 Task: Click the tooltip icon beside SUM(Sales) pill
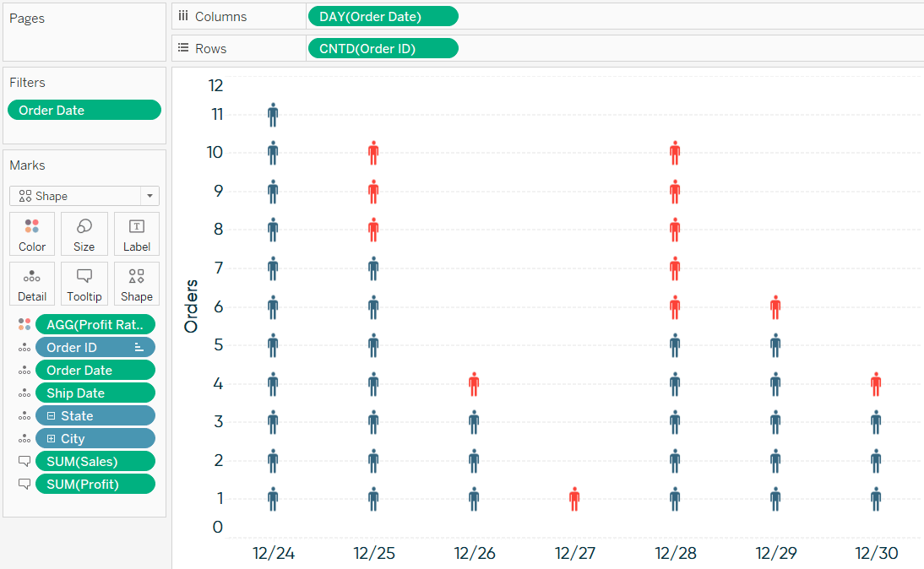(x=24, y=461)
